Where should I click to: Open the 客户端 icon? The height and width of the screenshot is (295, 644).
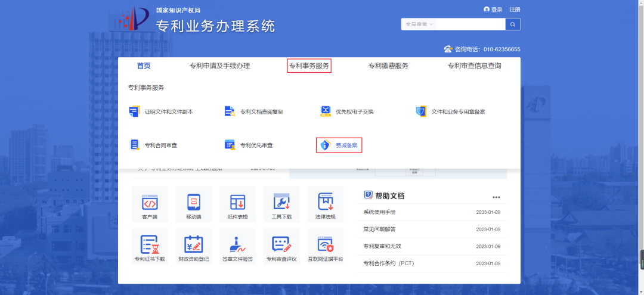[x=150, y=202]
